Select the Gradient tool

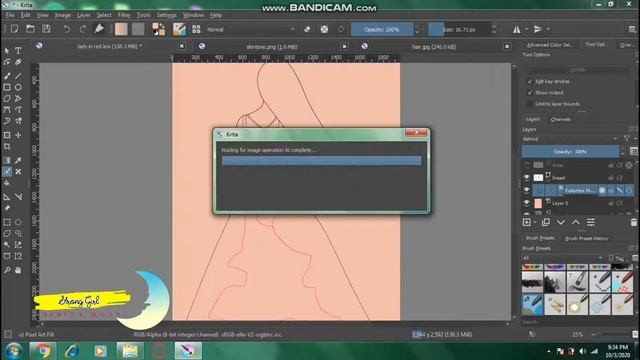[7, 160]
